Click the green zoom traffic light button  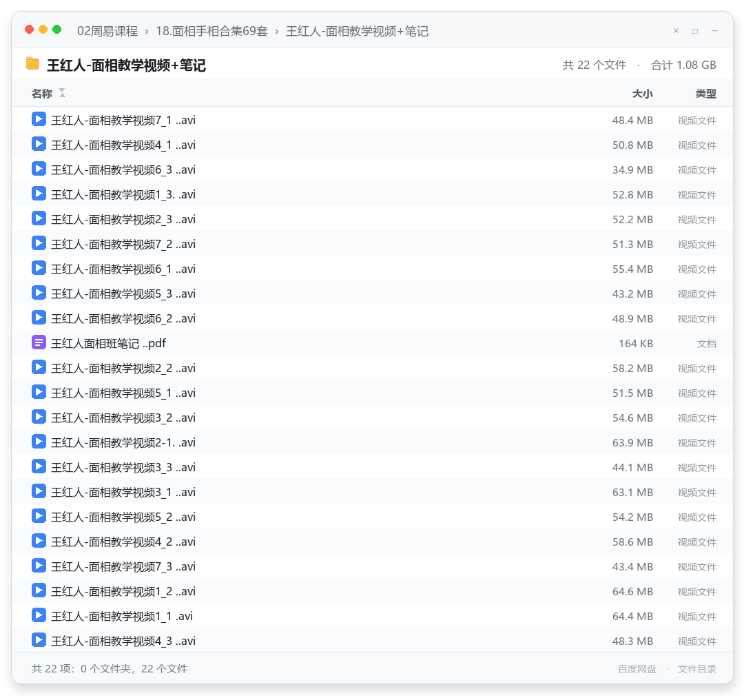56,30
